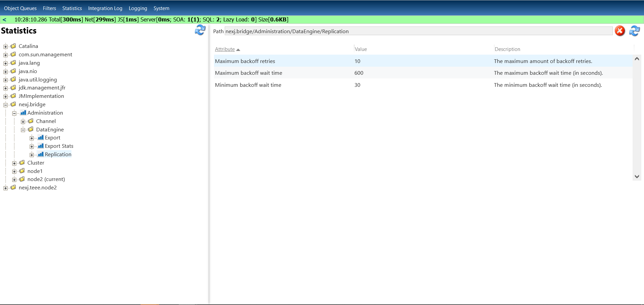Click the back arrow in the timing bar

click(4, 19)
